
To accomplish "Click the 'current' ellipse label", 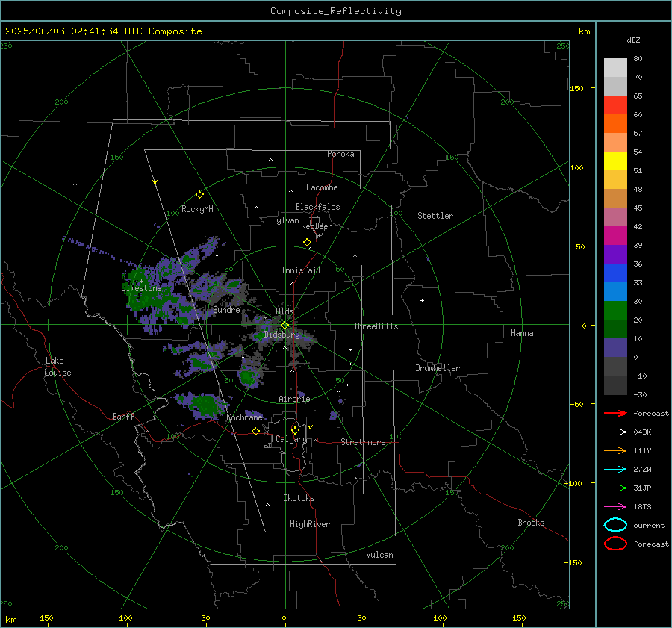I will point(649,525).
